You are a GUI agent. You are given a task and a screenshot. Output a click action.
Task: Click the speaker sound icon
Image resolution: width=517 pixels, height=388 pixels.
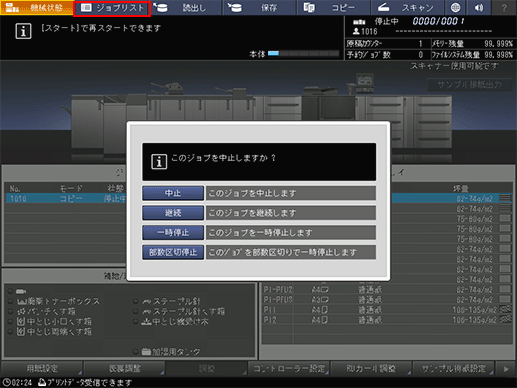click(x=479, y=7)
